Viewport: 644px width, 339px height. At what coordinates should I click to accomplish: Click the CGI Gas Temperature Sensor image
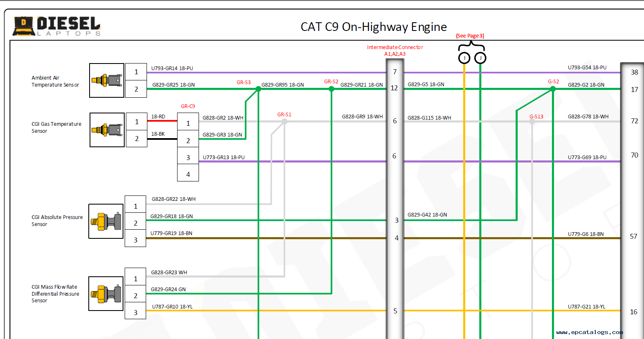tap(107, 130)
